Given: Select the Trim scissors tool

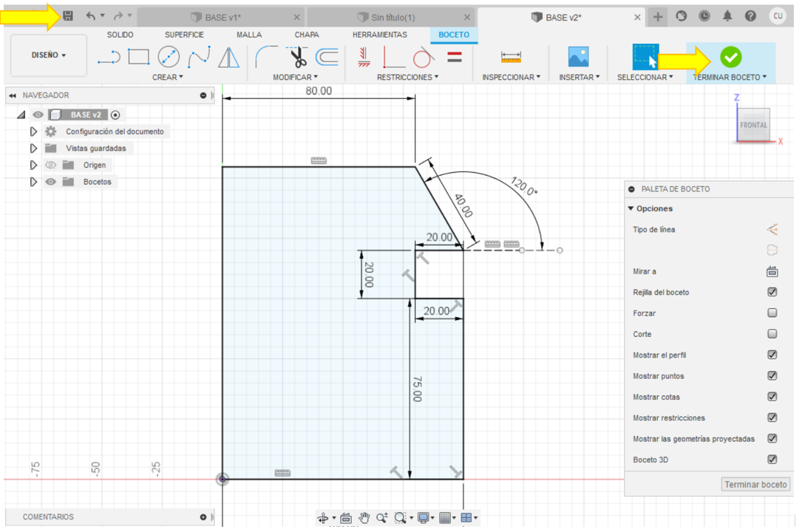Looking at the screenshot, I should tap(297, 57).
